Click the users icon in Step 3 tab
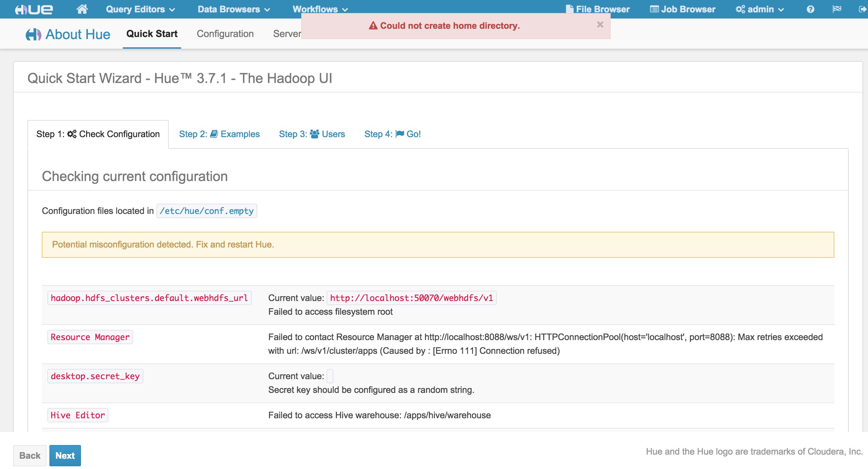 point(314,134)
